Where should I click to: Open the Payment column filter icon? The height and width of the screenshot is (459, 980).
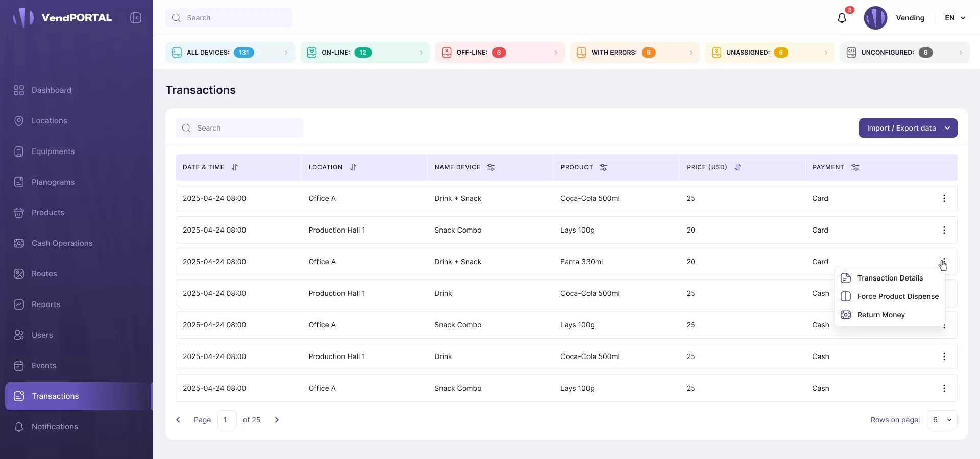click(x=855, y=167)
